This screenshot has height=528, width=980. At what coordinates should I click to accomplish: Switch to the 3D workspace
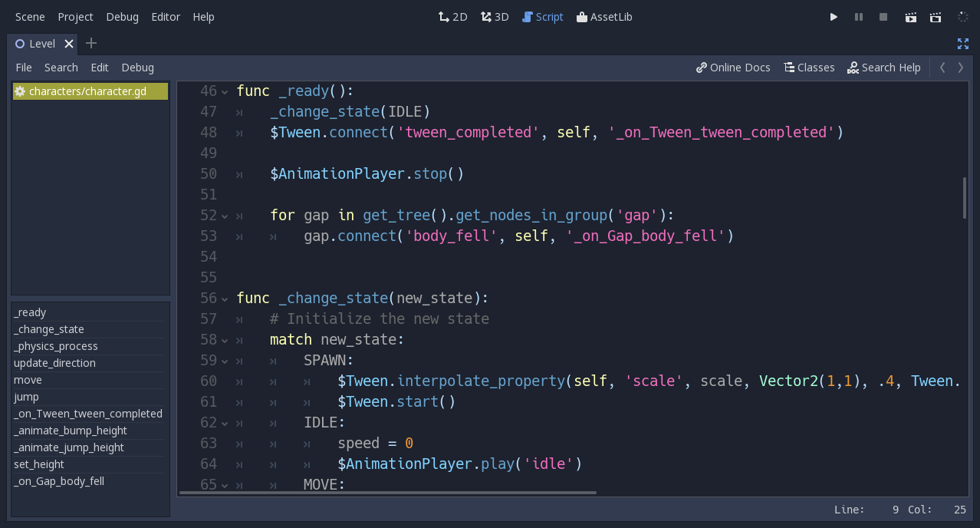(495, 17)
